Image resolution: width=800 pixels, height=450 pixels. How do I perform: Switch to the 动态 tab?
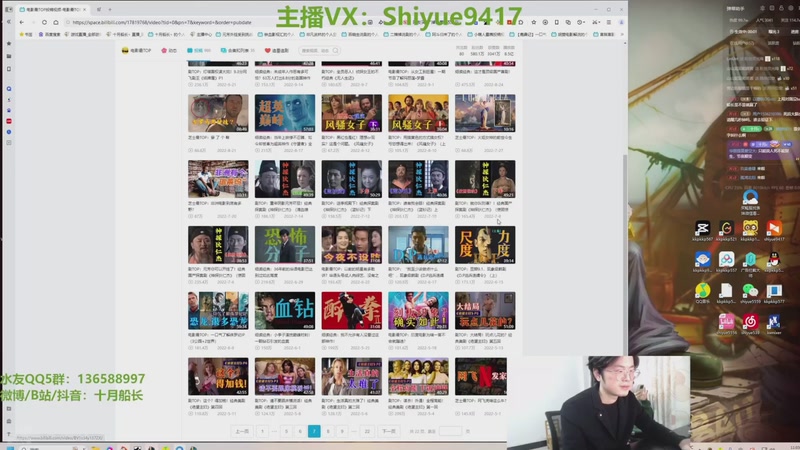coord(169,51)
